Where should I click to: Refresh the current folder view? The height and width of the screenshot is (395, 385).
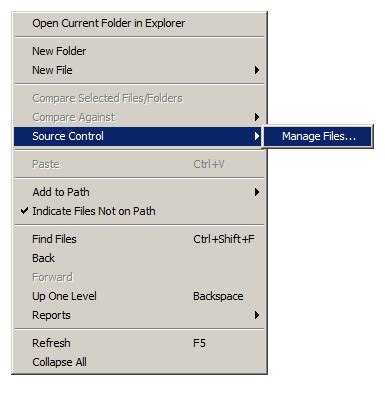tap(139, 343)
